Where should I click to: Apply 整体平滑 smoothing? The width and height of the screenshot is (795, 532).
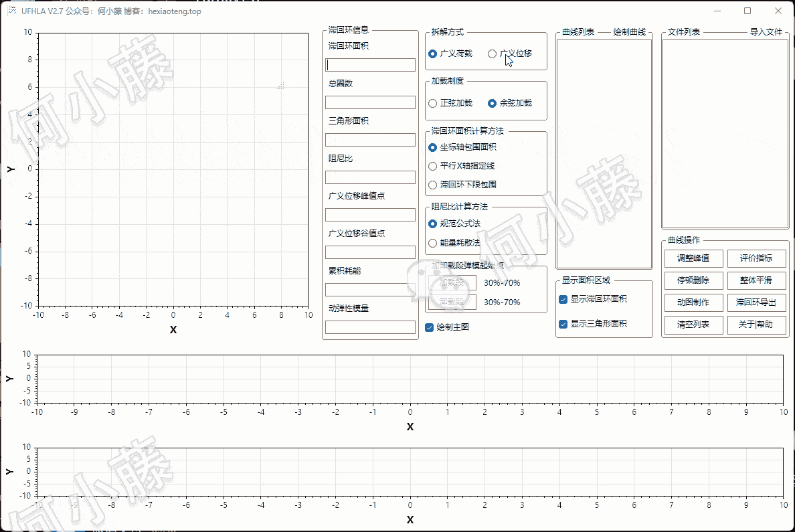pyautogui.click(x=756, y=280)
